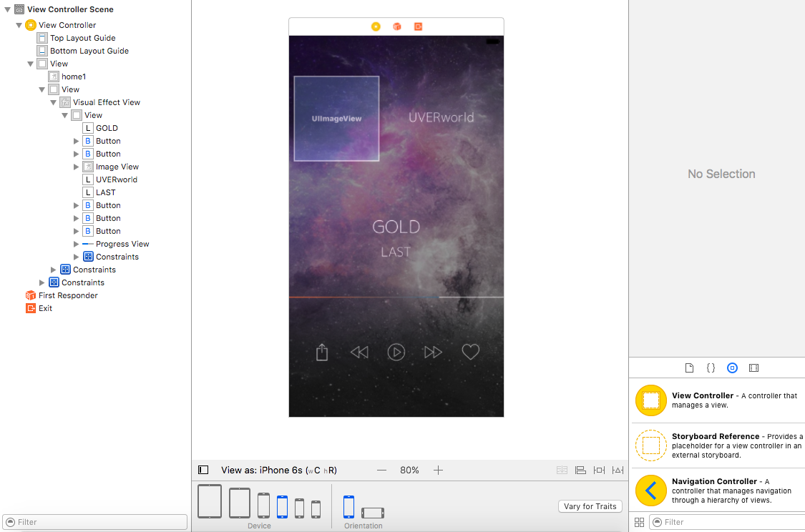The height and width of the screenshot is (532, 805).
Task: Select the play button in phone preview
Action: click(396, 352)
